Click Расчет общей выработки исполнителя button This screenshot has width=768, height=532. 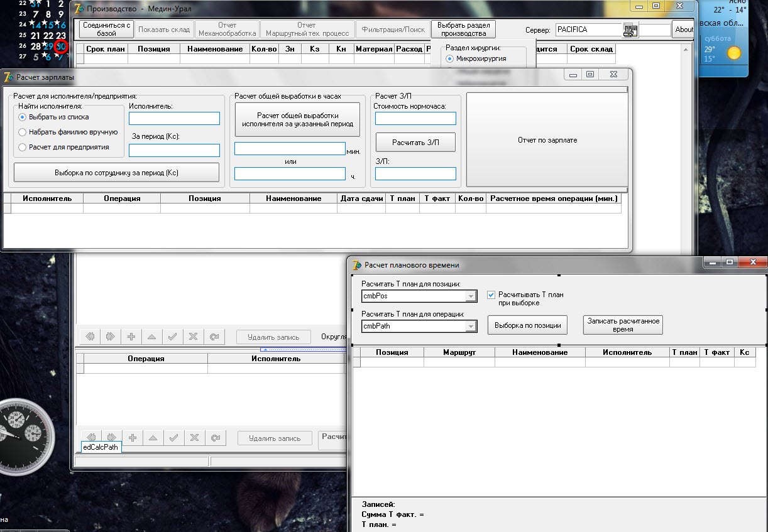point(297,119)
